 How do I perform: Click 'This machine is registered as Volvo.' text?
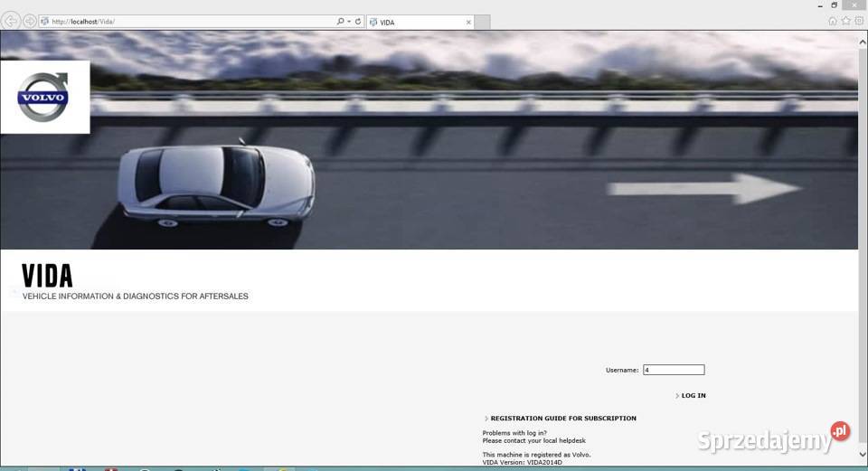pyautogui.click(x=536, y=455)
